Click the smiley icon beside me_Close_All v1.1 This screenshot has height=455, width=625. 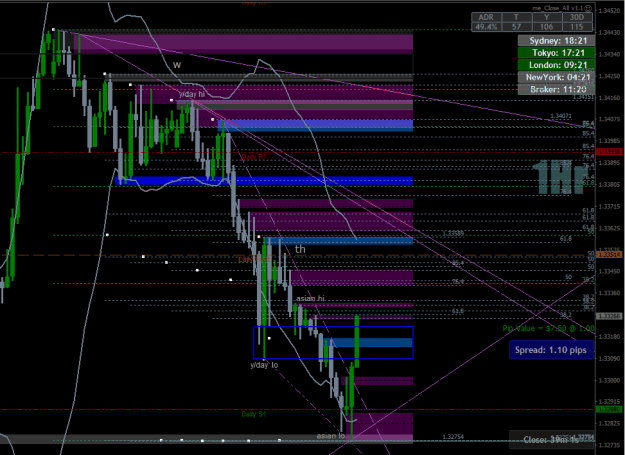point(588,8)
